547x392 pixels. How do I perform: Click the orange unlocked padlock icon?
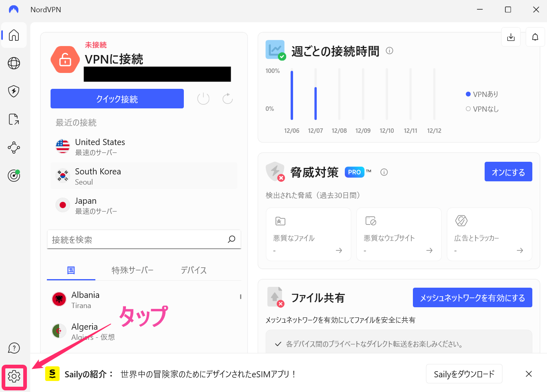pos(65,59)
